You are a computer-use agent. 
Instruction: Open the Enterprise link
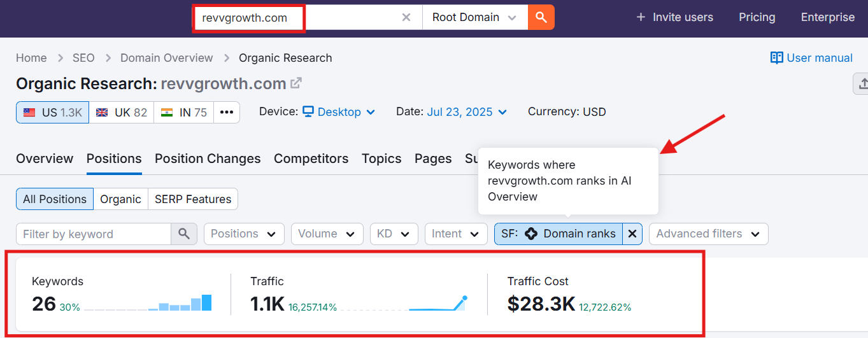pos(828,17)
